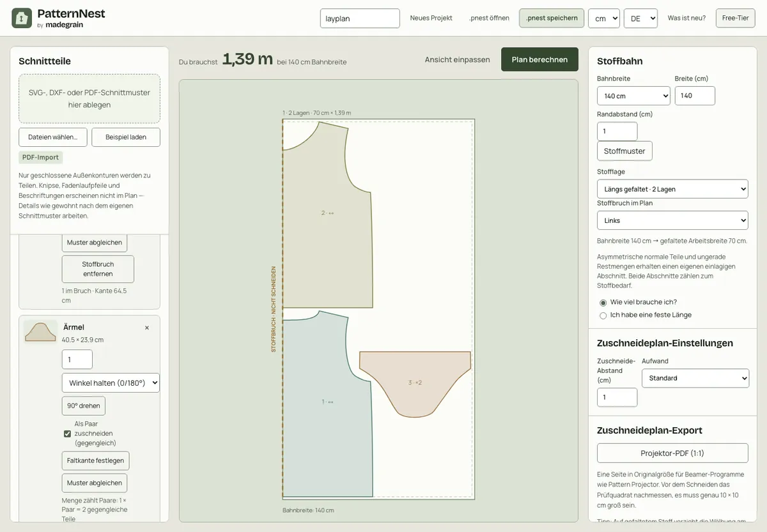Image resolution: width=767 pixels, height=532 pixels.
Task: Click .pnest öffnen in top bar
Action: (490, 18)
